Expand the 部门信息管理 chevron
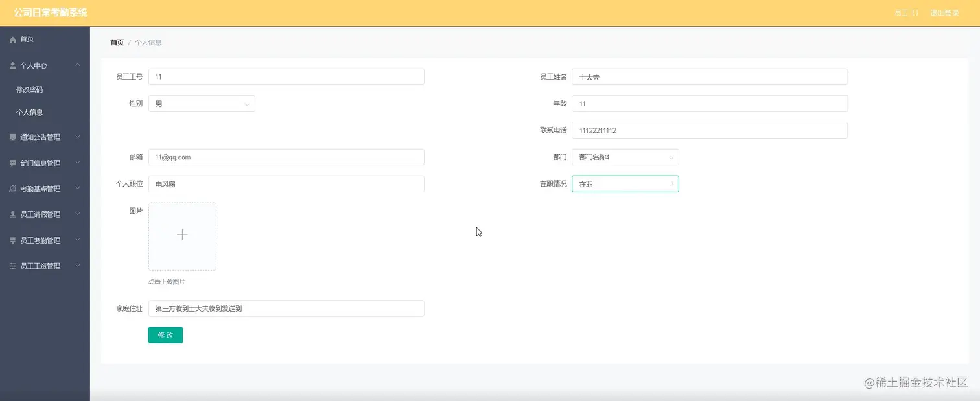The width and height of the screenshot is (980, 401). pyautogui.click(x=78, y=163)
